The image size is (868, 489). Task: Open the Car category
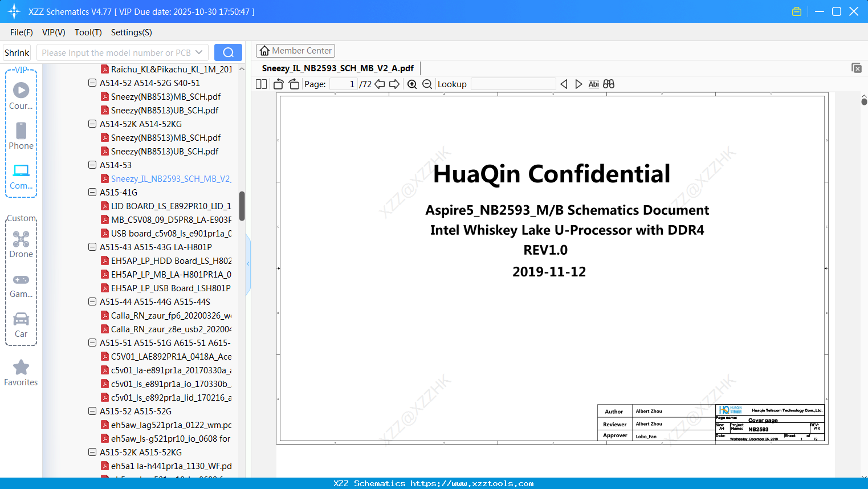[21, 325]
